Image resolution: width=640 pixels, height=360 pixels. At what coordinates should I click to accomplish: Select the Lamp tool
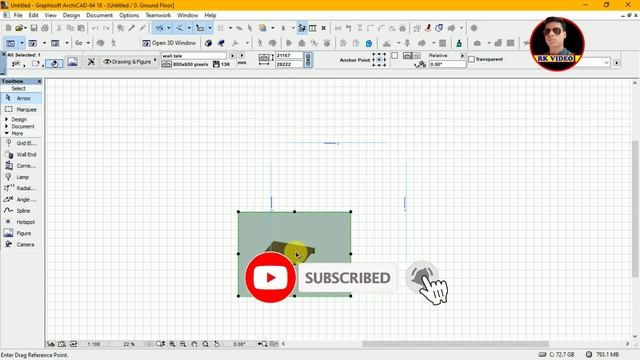[x=21, y=177]
